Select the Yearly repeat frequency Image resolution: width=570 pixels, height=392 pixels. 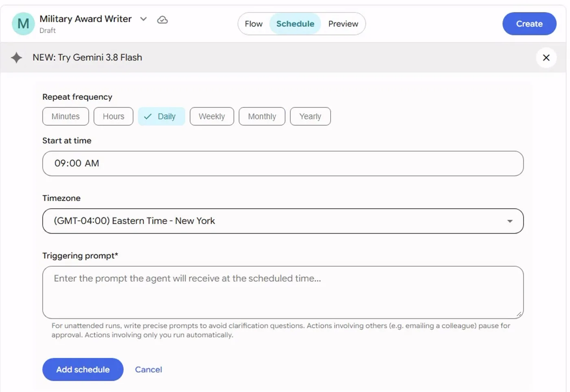pos(310,116)
